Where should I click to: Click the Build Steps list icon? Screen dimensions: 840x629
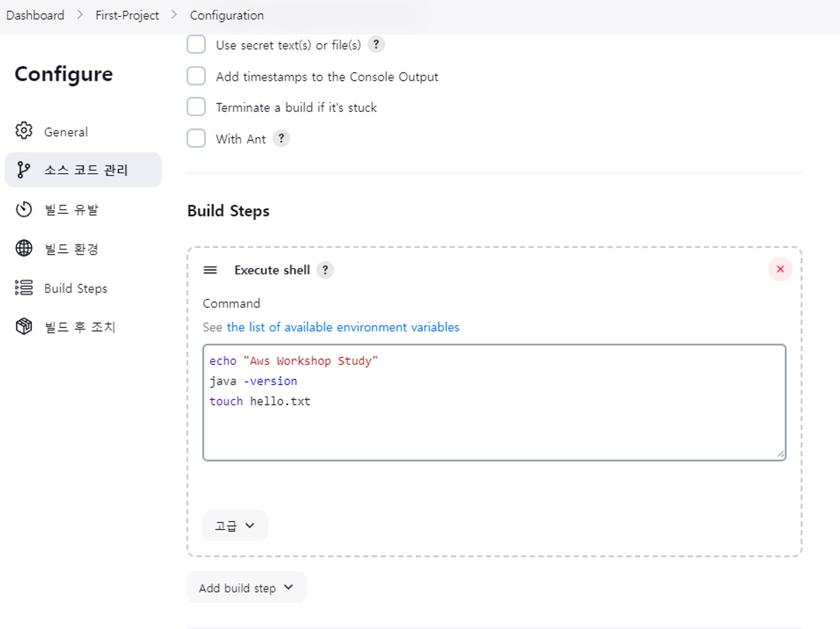24,288
